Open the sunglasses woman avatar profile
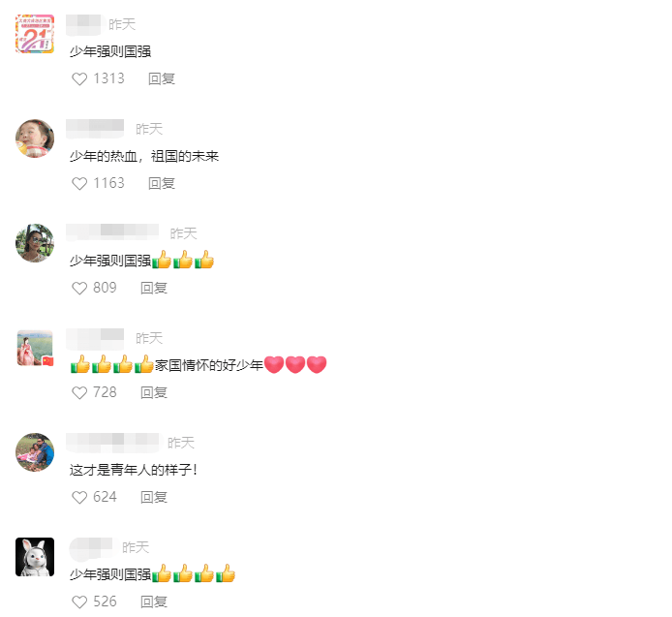Viewport: 672px width, 617px height. pyautogui.click(x=35, y=243)
